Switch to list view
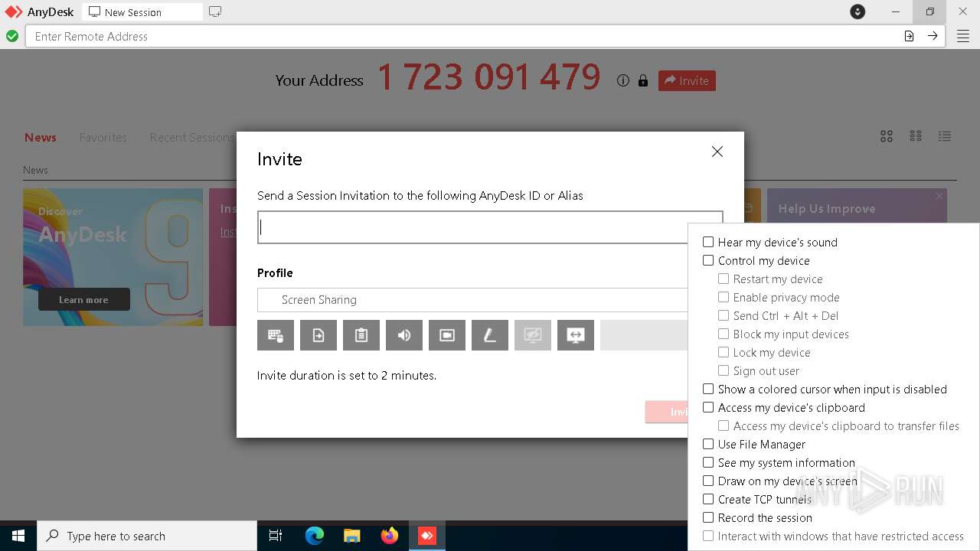This screenshot has width=980, height=551. [x=945, y=136]
